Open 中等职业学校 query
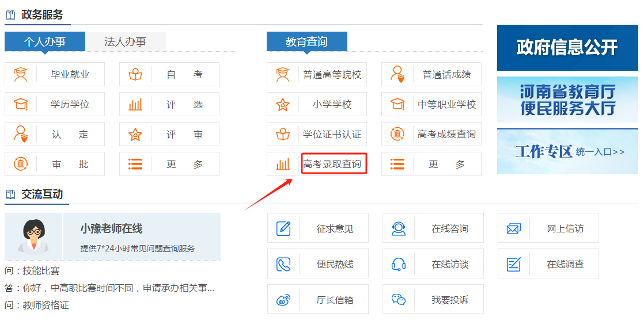 447,105
